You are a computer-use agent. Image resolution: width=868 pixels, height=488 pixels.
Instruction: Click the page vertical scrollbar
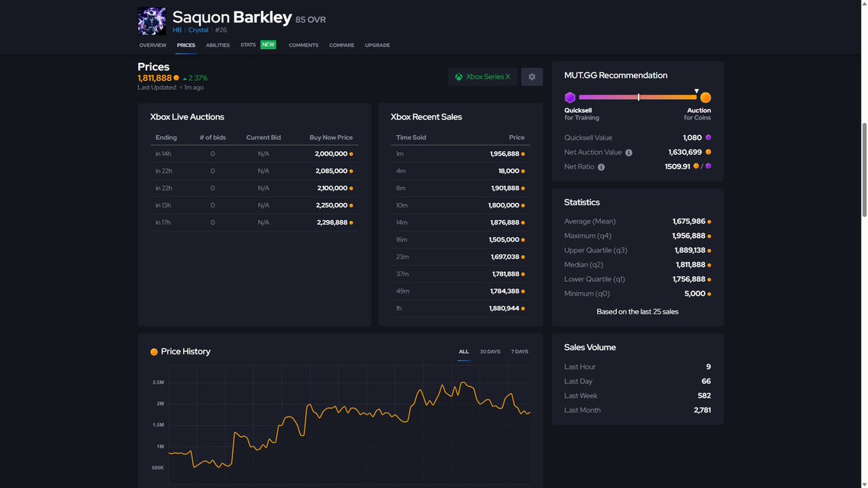click(x=864, y=169)
